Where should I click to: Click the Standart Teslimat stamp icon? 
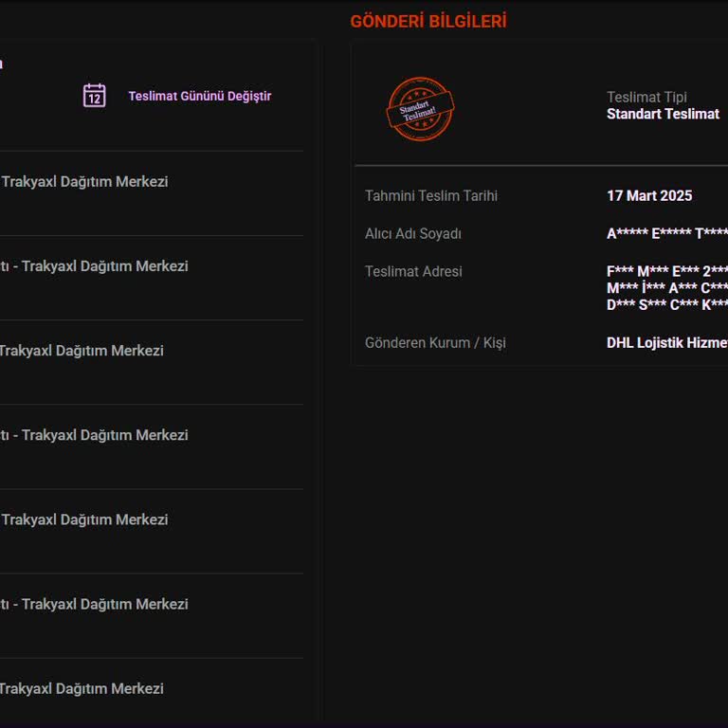coord(420,109)
